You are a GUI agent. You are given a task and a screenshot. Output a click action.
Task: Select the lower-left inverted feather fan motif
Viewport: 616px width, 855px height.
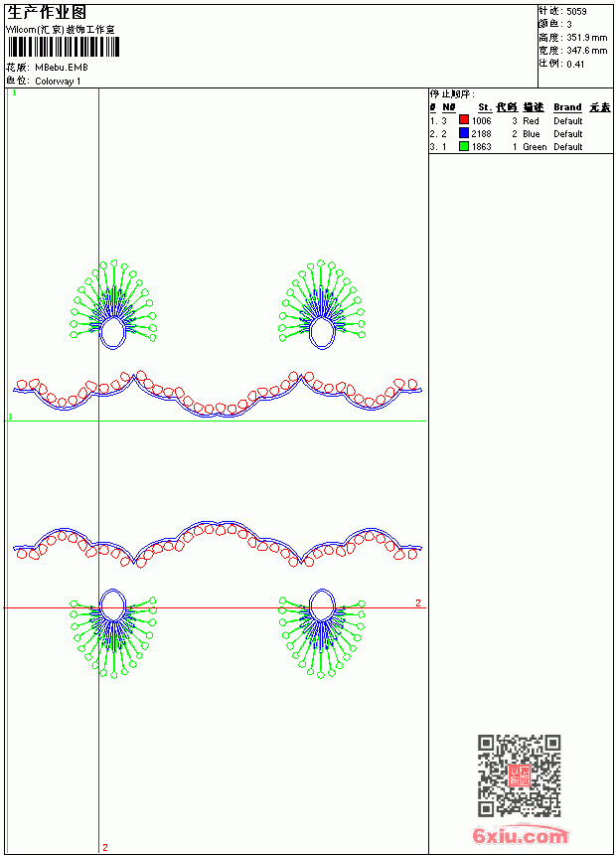(x=113, y=633)
